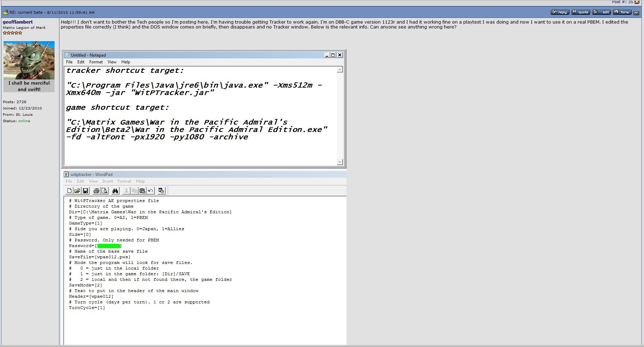The height and width of the screenshot is (347, 644).
Task: Click the Copy icon in WordPad toolbar
Action: click(134, 191)
